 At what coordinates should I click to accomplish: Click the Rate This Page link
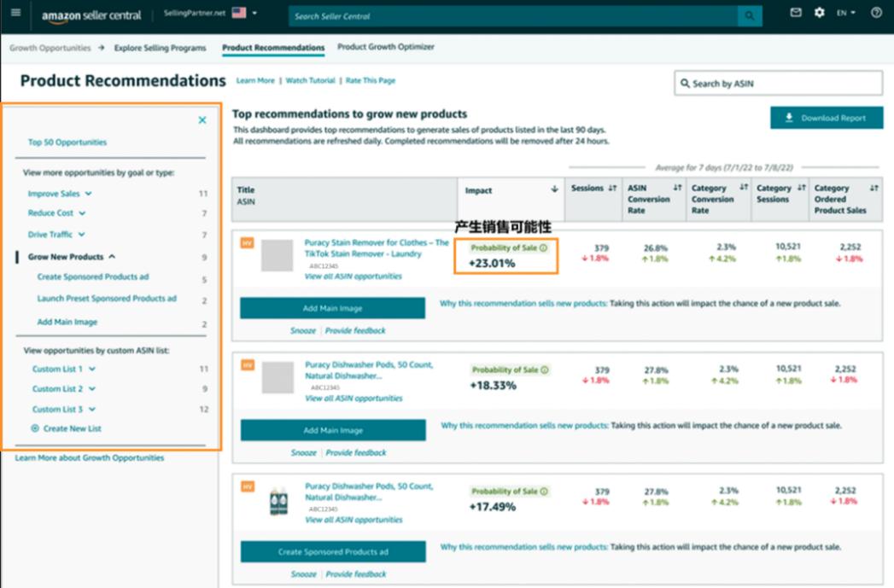(x=370, y=80)
